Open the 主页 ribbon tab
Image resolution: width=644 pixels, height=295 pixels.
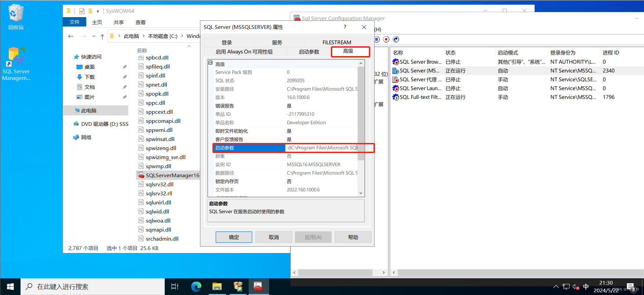[x=97, y=22]
